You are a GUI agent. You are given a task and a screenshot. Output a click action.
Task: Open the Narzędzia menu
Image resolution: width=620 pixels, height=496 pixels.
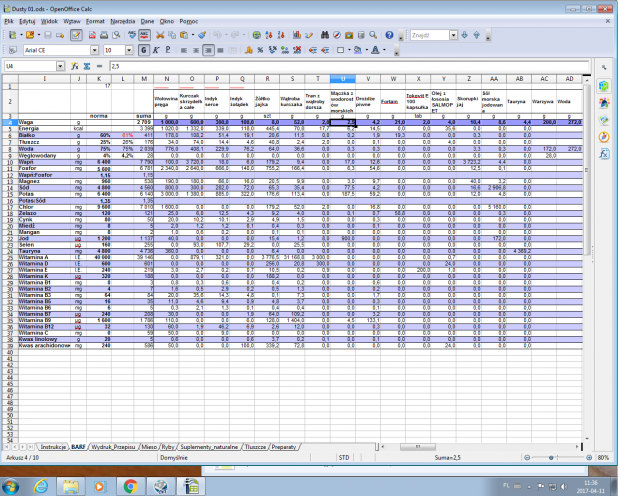point(123,21)
